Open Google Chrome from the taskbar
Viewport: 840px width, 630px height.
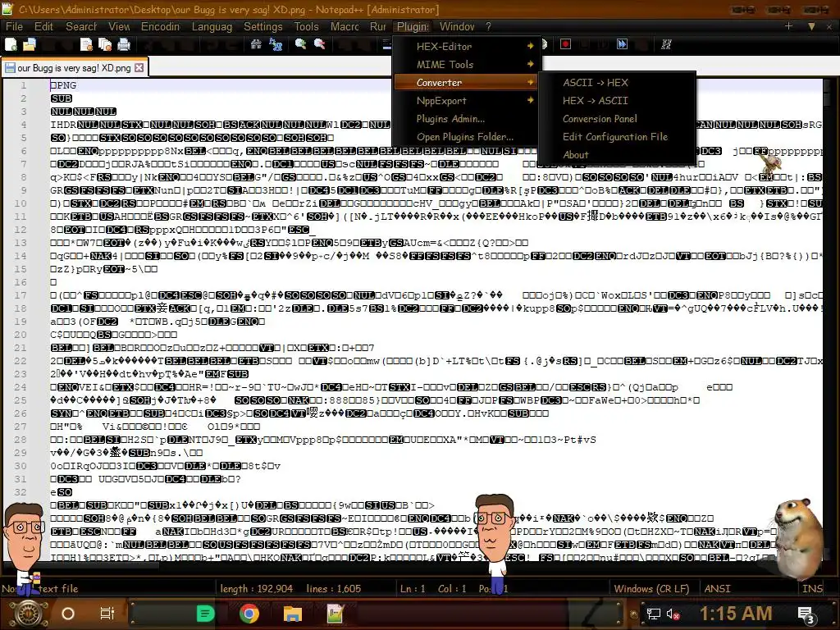(x=249, y=614)
